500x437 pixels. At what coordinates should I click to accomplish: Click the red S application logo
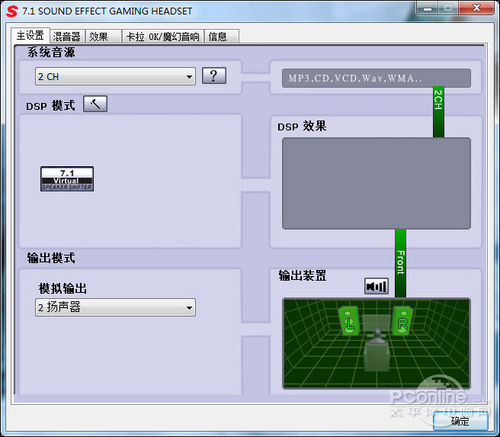coord(12,11)
